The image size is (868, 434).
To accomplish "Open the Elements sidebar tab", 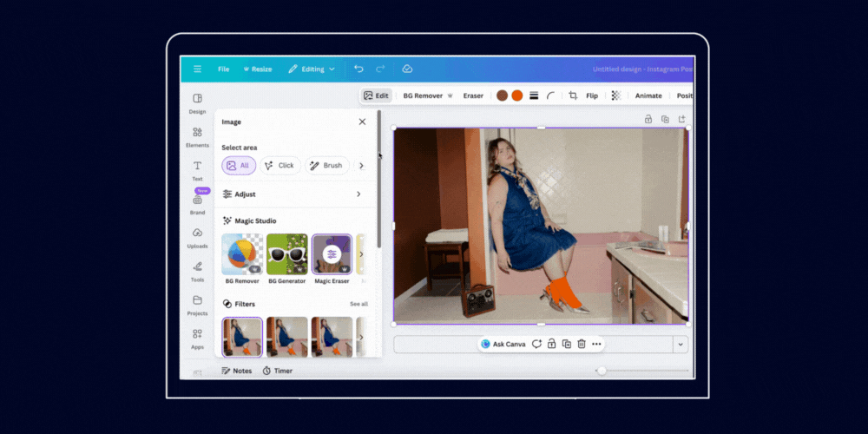I will [197, 137].
